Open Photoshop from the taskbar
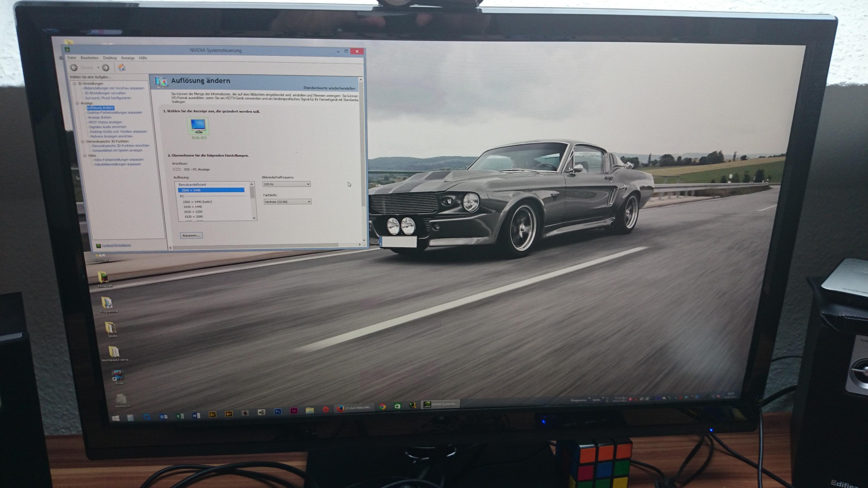This screenshot has width=868, height=488. click(278, 411)
